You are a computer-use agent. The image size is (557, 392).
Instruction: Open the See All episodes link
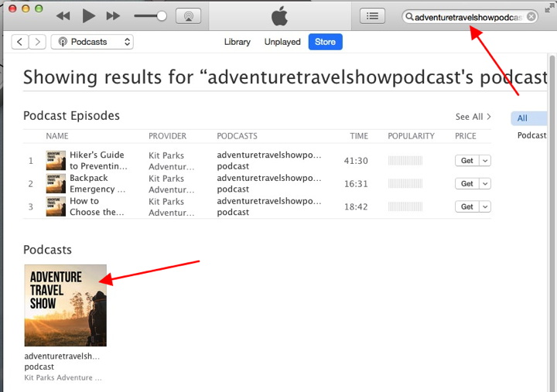tap(473, 117)
